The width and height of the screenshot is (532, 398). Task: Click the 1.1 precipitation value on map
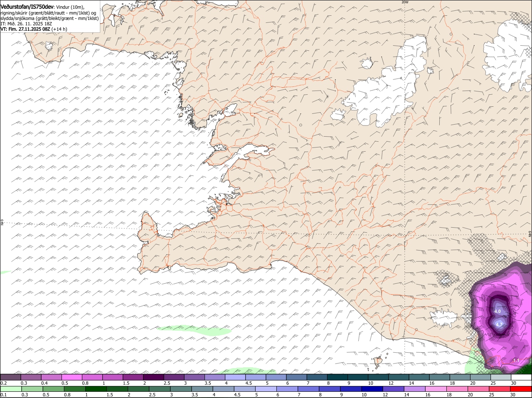(x=516, y=360)
